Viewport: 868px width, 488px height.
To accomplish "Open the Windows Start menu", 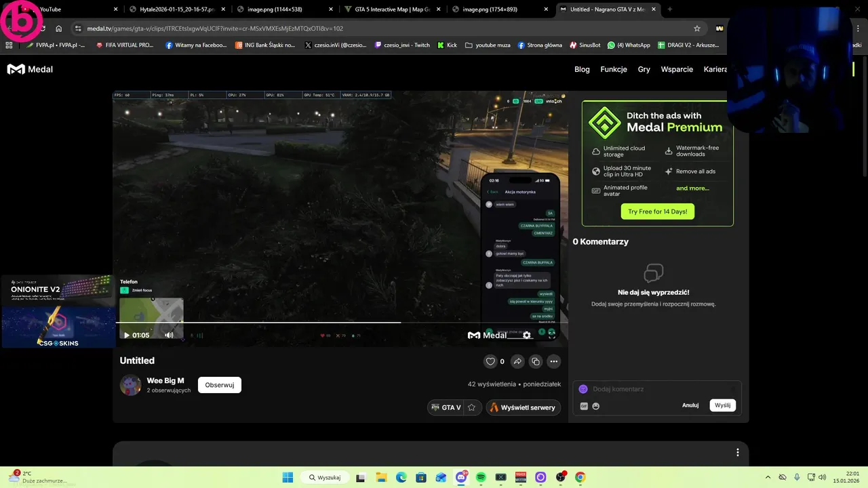I will point(288,477).
